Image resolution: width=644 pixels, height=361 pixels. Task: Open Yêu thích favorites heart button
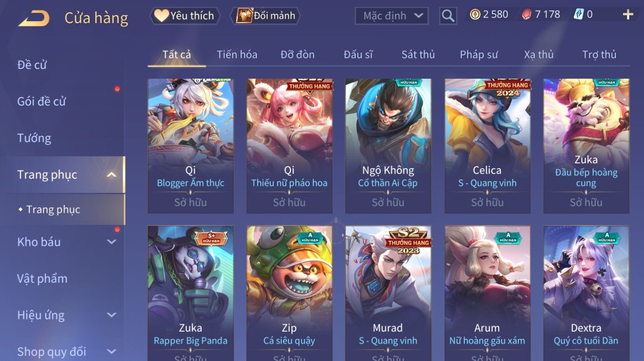tap(185, 16)
